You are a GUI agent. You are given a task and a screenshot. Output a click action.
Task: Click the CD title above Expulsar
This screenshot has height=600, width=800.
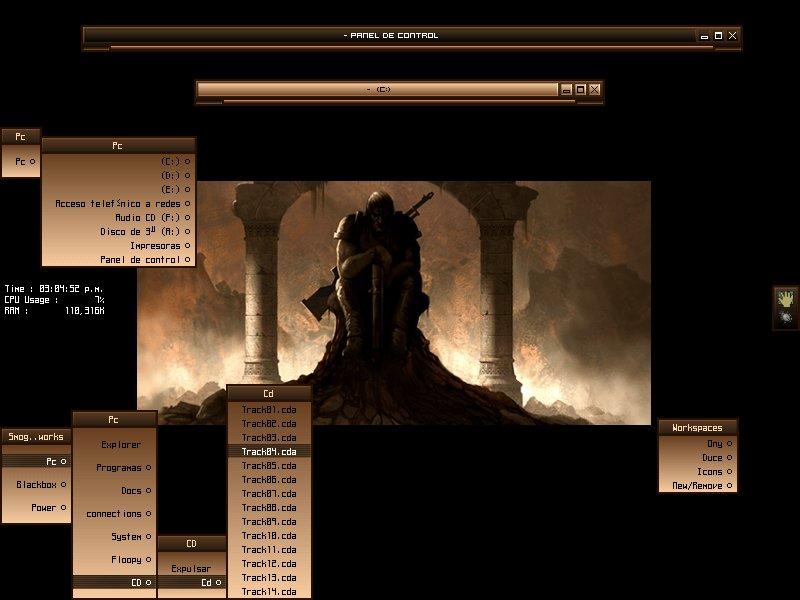pyautogui.click(x=191, y=543)
